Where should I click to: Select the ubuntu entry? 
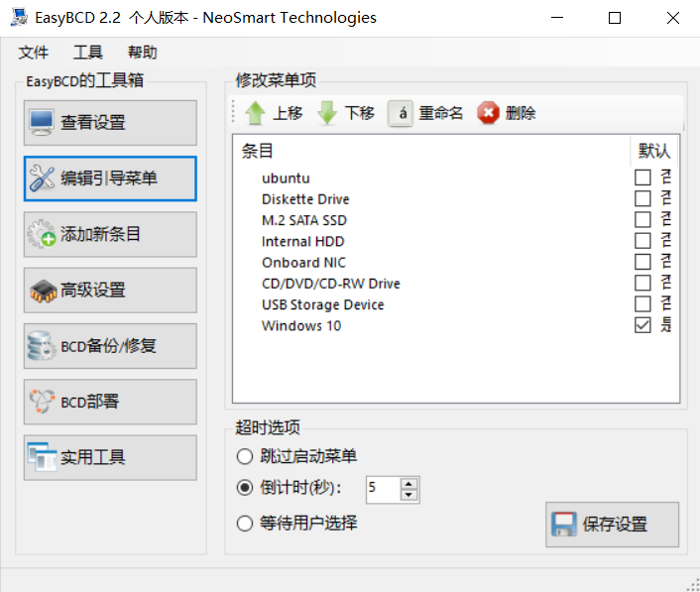tap(286, 178)
